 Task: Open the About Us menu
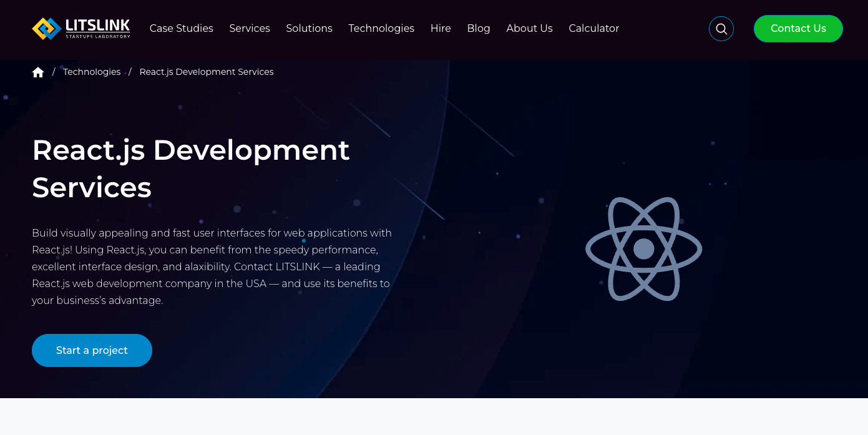pyautogui.click(x=529, y=28)
